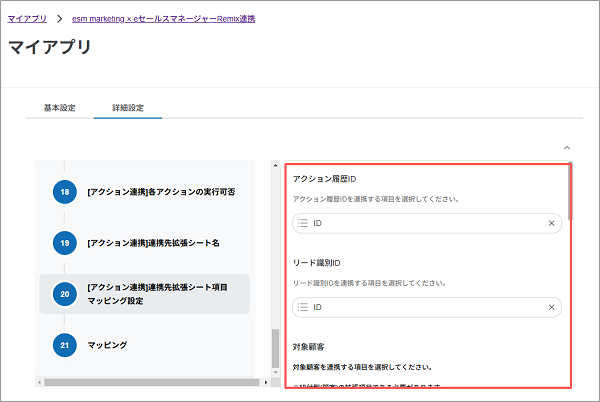Click the step 20 circle icon
The image size is (600, 402).
coord(65,294)
